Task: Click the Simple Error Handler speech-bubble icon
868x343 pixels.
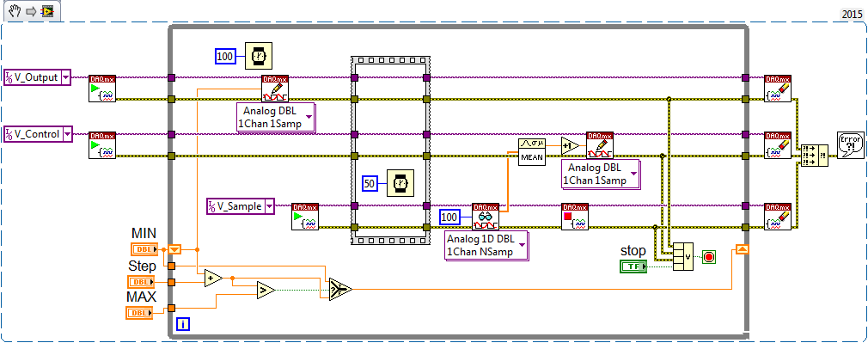Action: pyautogui.click(x=850, y=146)
